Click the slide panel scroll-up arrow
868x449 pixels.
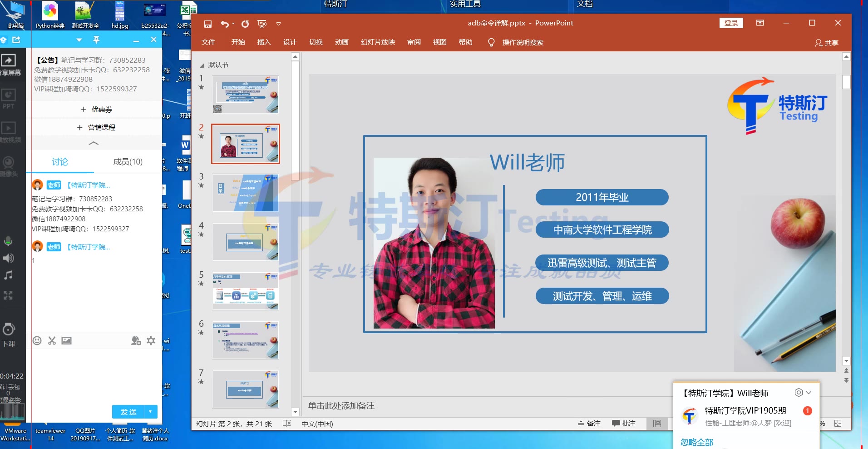[x=295, y=57]
